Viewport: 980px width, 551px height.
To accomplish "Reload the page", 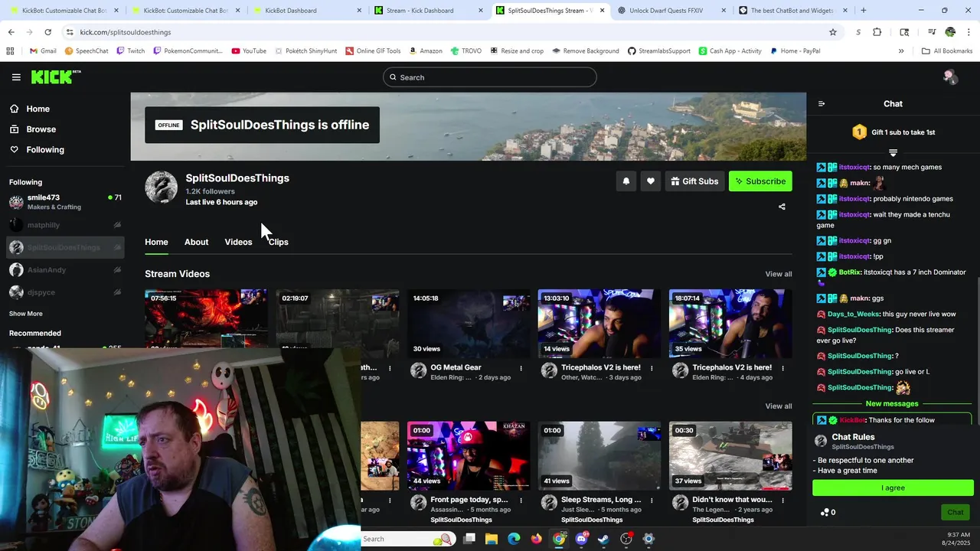I will pos(47,32).
